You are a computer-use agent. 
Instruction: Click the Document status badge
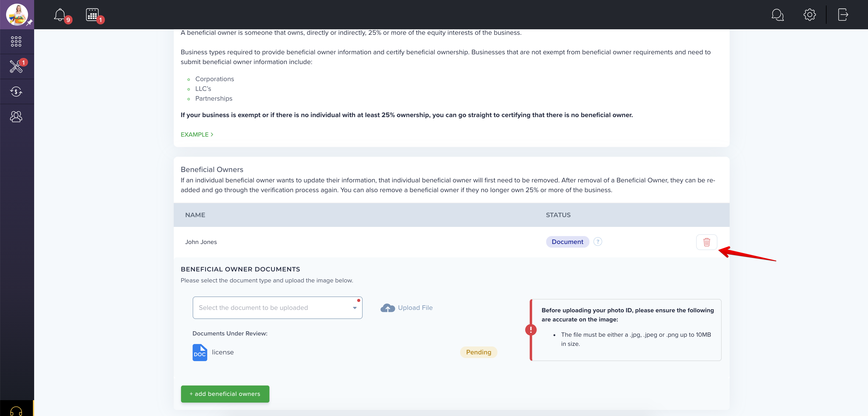pos(567,242)
